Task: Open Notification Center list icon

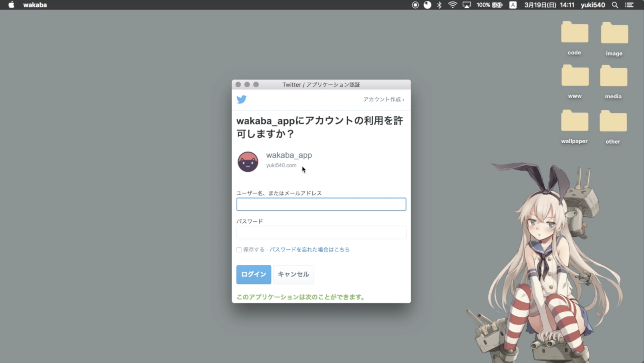Action: (629, 5)
